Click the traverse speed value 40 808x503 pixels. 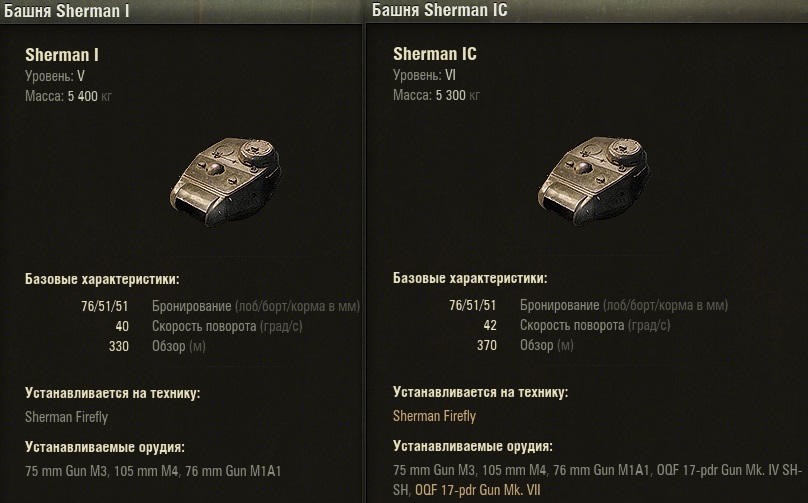[x=121, y=325]
